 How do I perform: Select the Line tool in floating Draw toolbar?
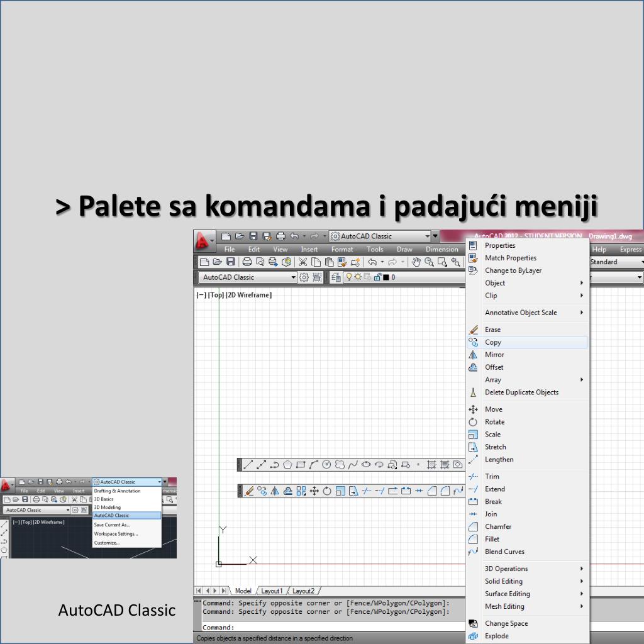248,465
